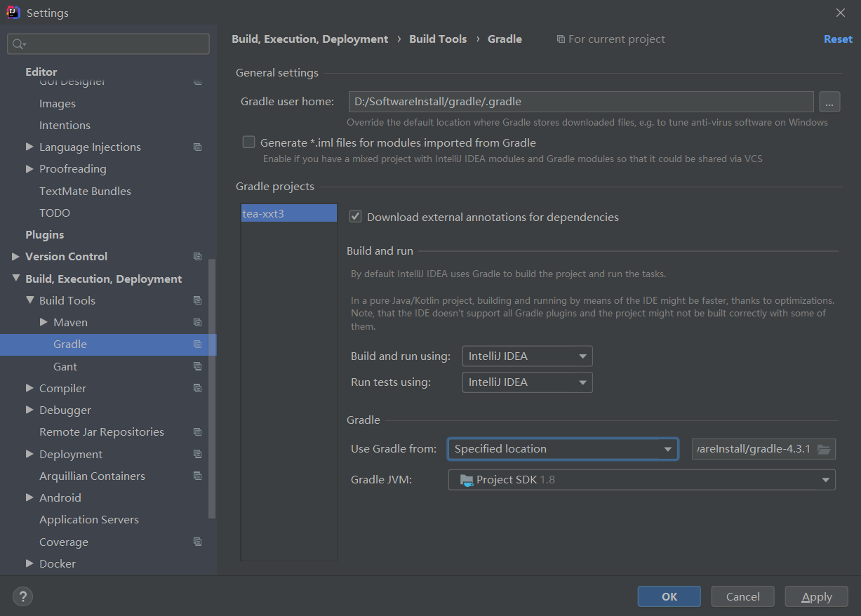The image size is (861, 616).
Task: Expand the Maven node
Action: pyautogui.click(x=44, y=323)
